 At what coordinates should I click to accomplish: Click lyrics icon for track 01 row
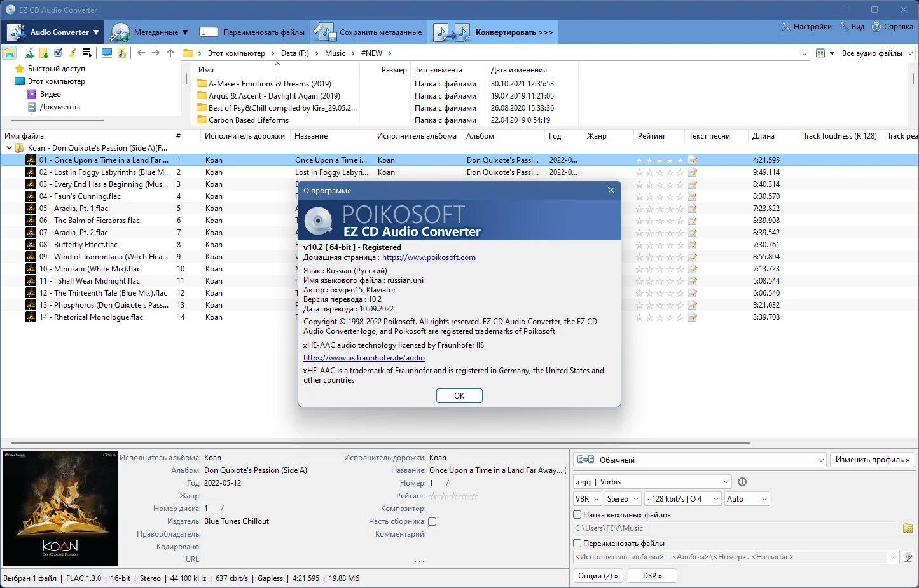pos(693,160)
